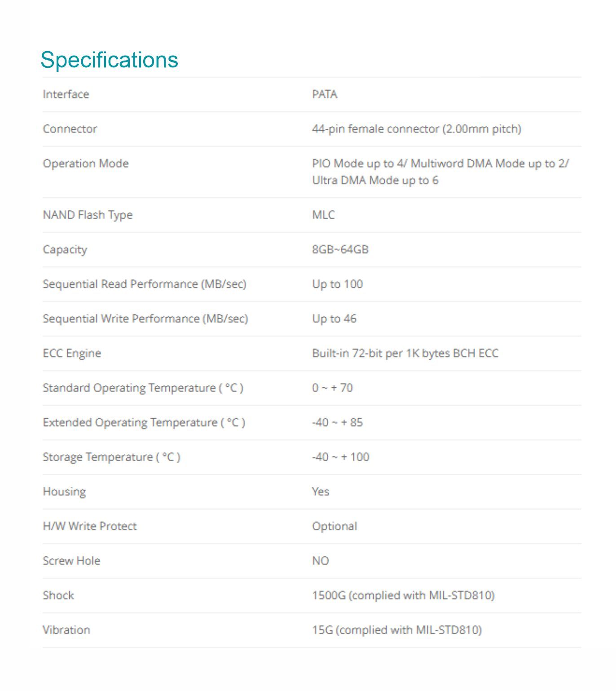
Task: Select the Connector row label
Action: (70, 129)
